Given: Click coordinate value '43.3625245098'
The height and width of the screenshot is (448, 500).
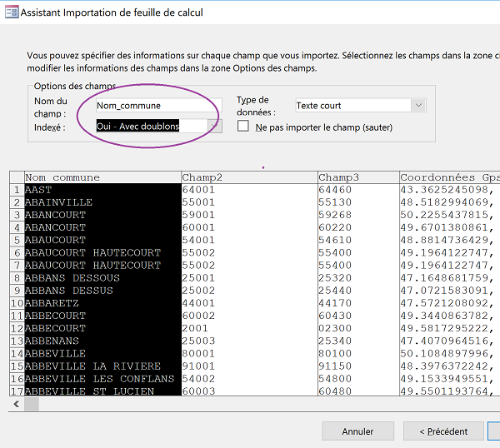Looking at the screenshot, I should [447, 190].
